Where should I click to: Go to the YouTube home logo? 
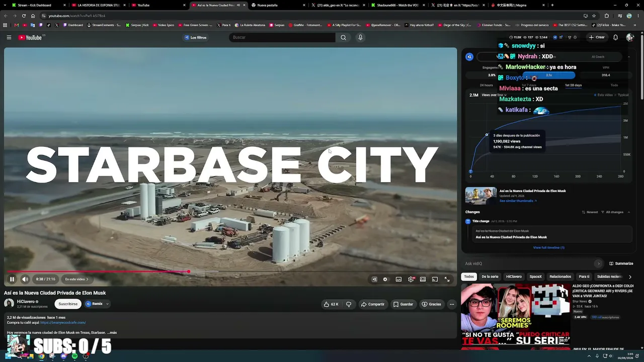pos(30,37)
